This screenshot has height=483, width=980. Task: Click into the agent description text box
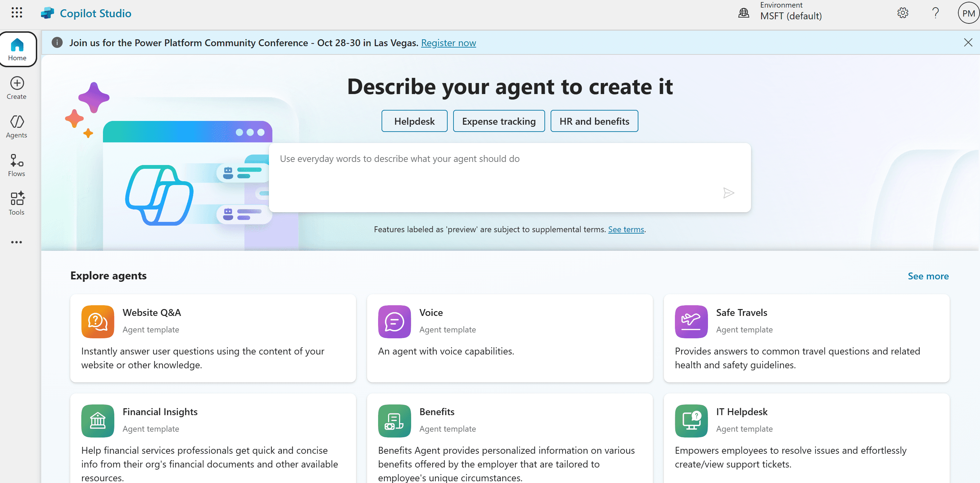[494, 171]
